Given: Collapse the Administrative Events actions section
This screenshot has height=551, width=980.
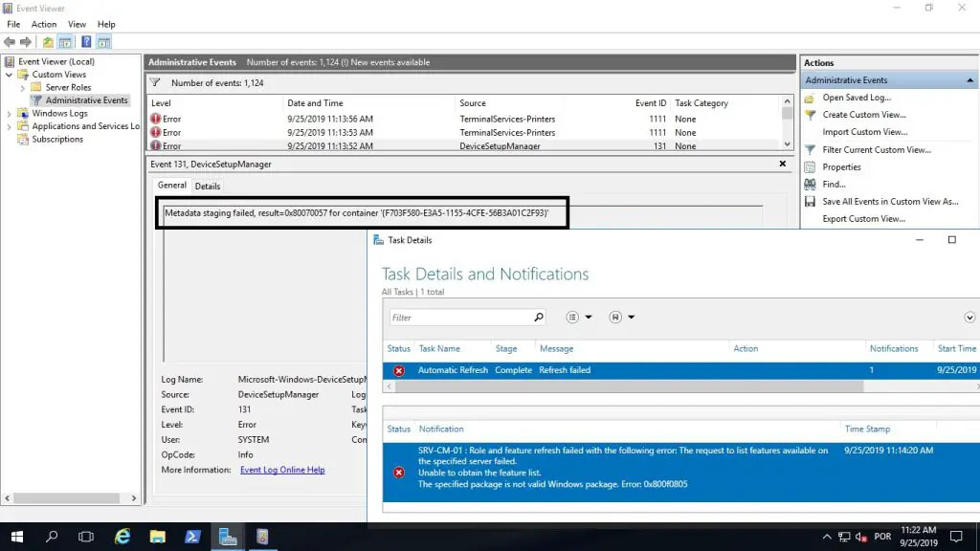Looking at the screenshot, I should tap(969, 79).
